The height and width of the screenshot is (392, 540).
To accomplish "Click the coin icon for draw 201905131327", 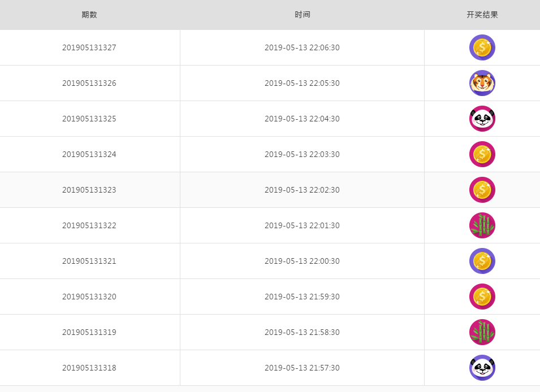I will (x=482, y=47).
